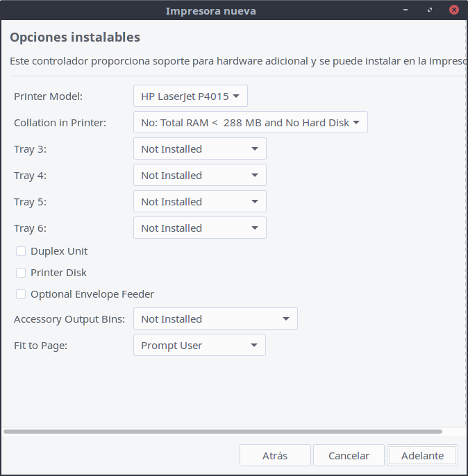This screenshot has width=468, height=476.
Task: Open the Tray 5 selection list
Action: tap(199, 202)
